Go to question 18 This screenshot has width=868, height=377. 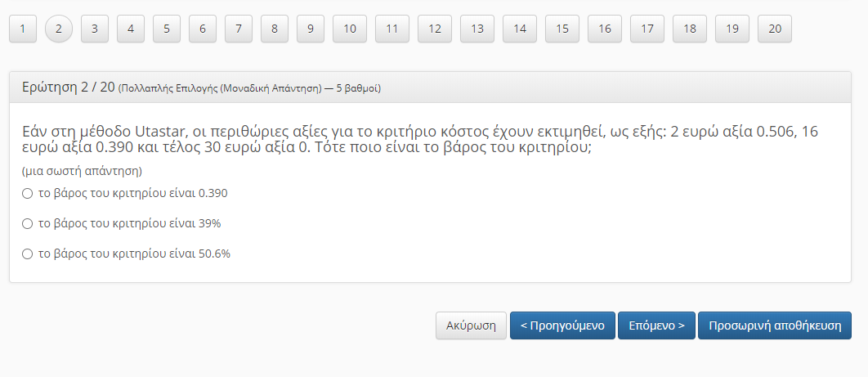pyautogui.click(x=690, y=29)
